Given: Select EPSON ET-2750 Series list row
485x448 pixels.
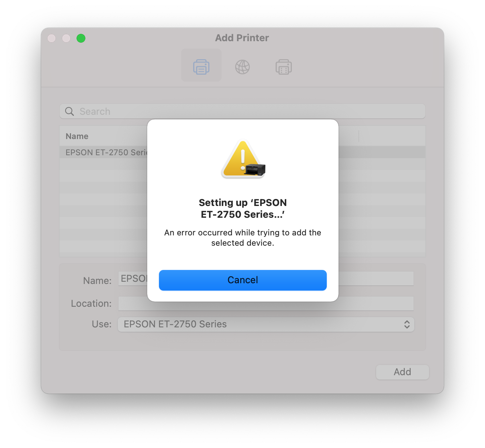Looking at the screenshot, I should (242, 152).
